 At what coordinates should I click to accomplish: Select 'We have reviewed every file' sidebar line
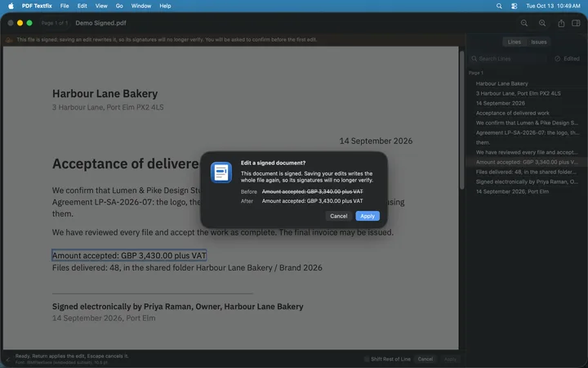click(x=526, y=152)
